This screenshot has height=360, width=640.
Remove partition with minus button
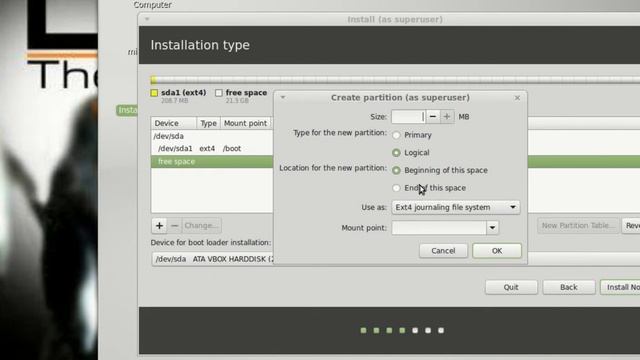174,225
